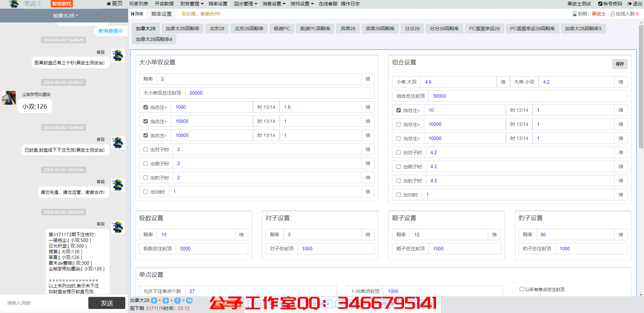Click the scrollbar down arrow
644x313 pixels.
pyautogui.click(x=641, y=295)
